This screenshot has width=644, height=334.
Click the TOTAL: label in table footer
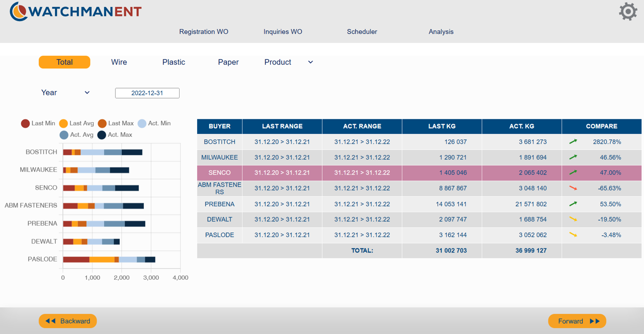coord(362,251)
